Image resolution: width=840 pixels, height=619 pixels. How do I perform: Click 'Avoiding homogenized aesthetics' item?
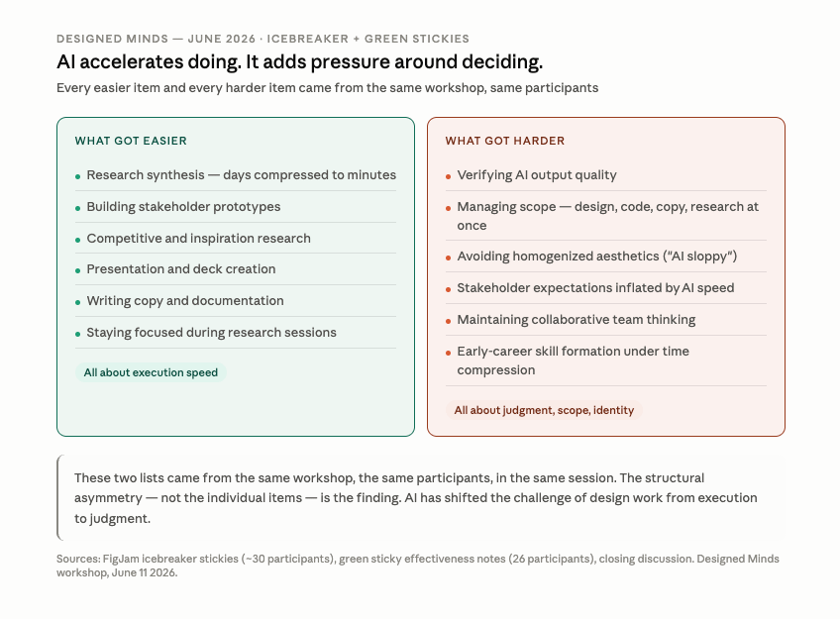point(606,257)
